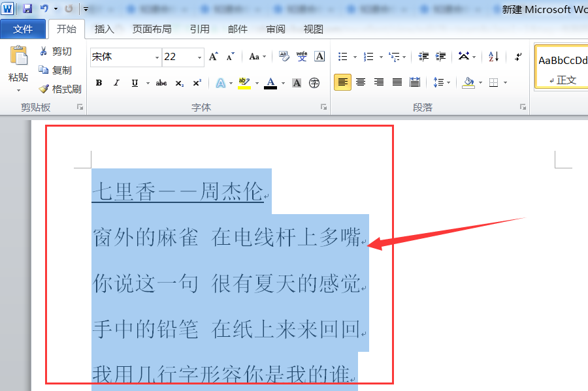Switch to the 视图 ribbon tab

(x=313, y=29)
